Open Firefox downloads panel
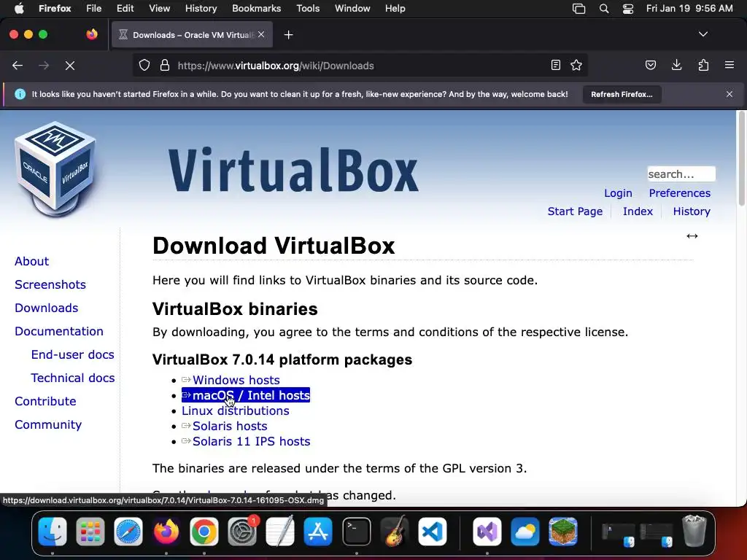 676,65
